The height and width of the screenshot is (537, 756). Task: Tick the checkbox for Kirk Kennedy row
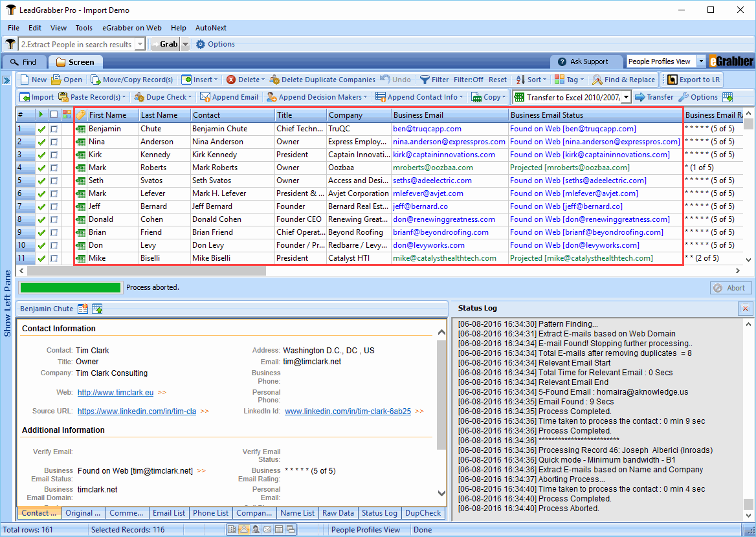[54, 155]
